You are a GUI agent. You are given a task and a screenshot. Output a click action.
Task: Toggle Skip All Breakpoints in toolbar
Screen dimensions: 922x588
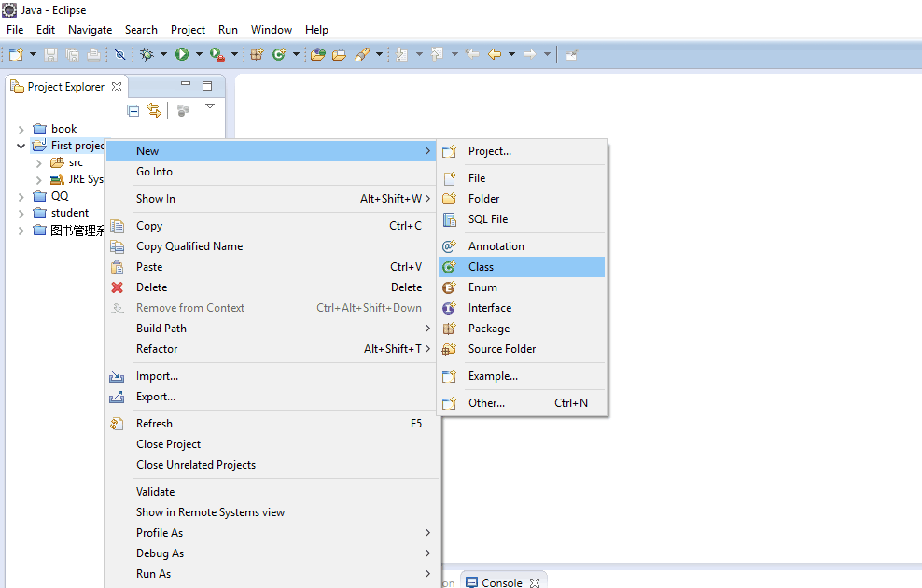[120, 55]
